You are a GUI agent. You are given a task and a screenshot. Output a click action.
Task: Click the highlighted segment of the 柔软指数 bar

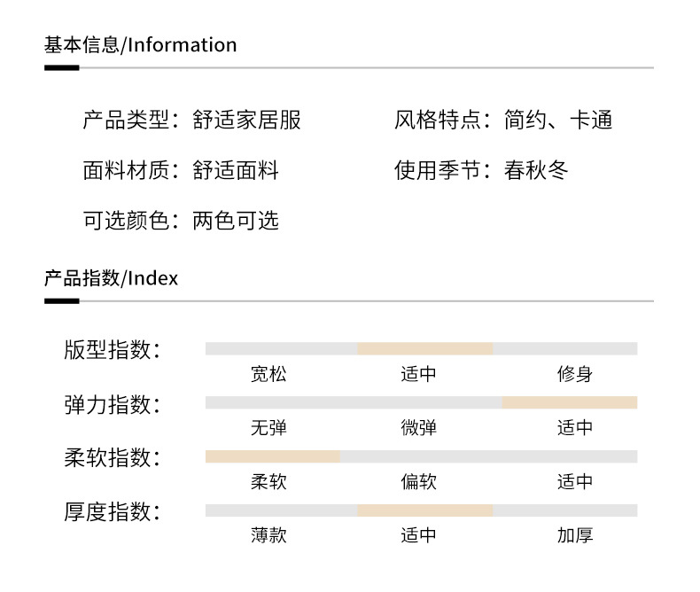272,456
